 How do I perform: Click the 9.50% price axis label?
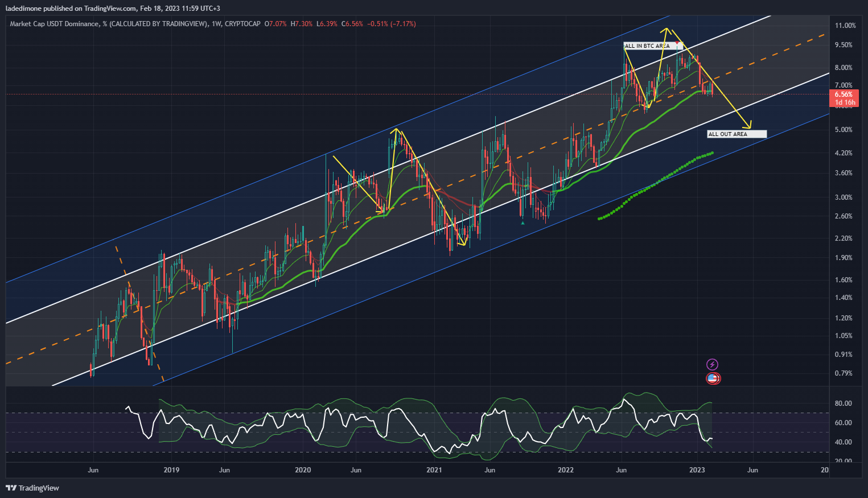(844, 45)
